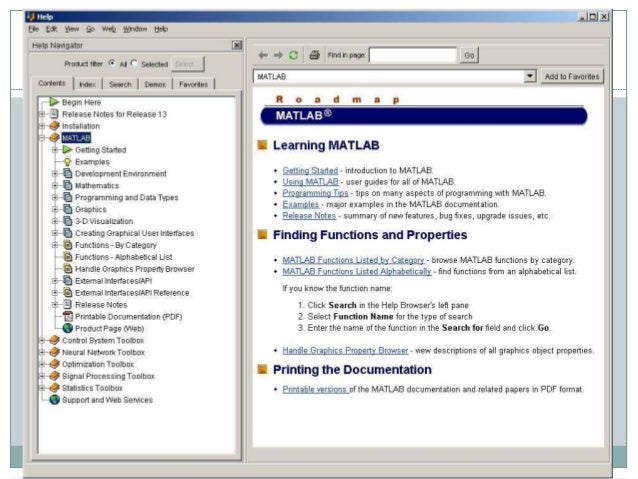Expand Creating Graphical User Interfaces node
This screenshot has width=638, height=479.
[55, 233]
